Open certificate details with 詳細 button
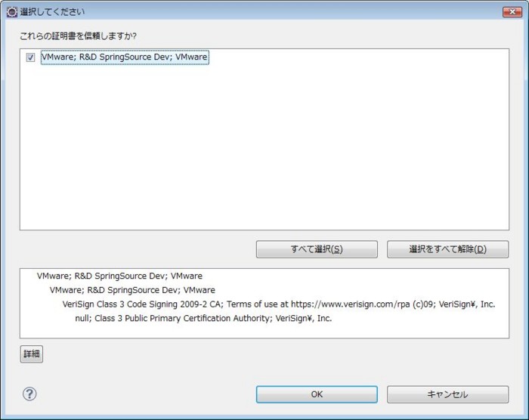 [32, 354]
